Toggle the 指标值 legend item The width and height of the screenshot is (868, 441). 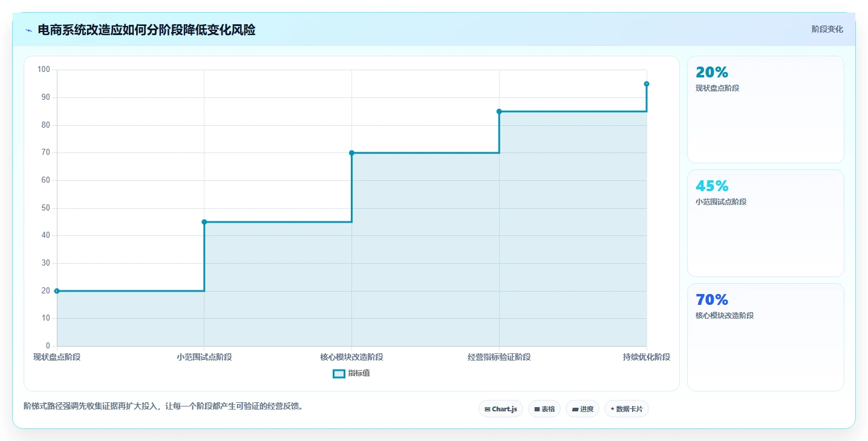pos(351,373)
